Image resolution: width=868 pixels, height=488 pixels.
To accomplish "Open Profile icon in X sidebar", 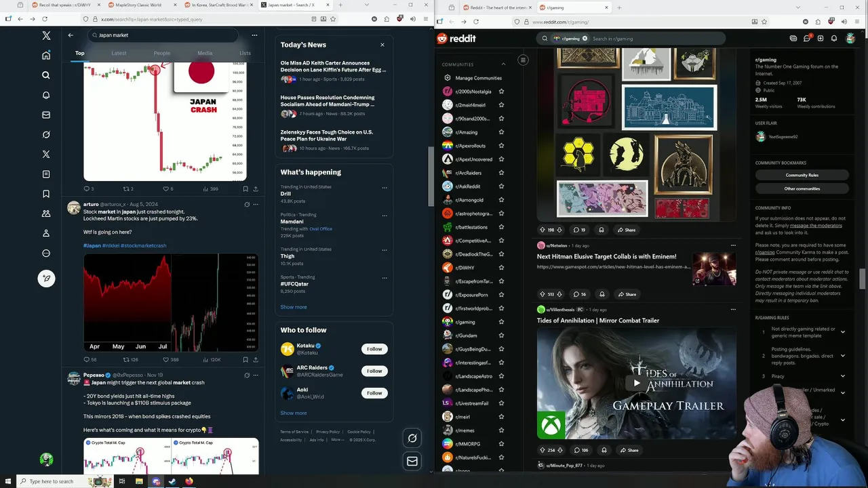I will coord(46,233).
